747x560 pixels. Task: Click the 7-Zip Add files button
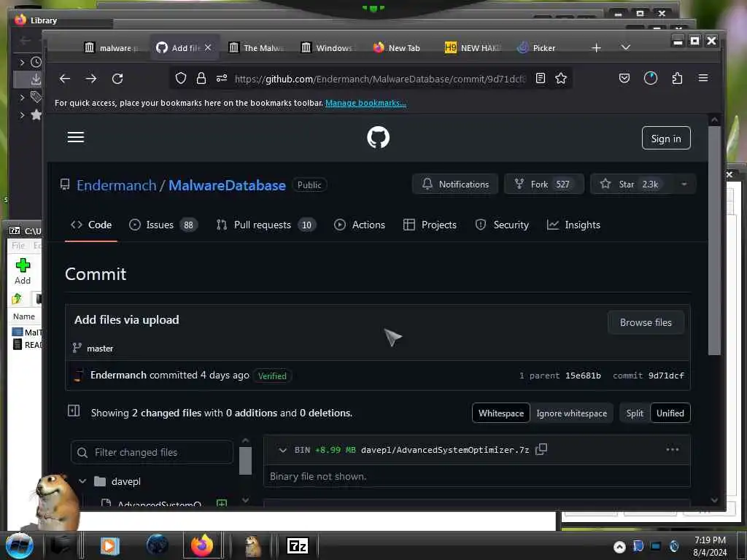[x=23, y=271]
